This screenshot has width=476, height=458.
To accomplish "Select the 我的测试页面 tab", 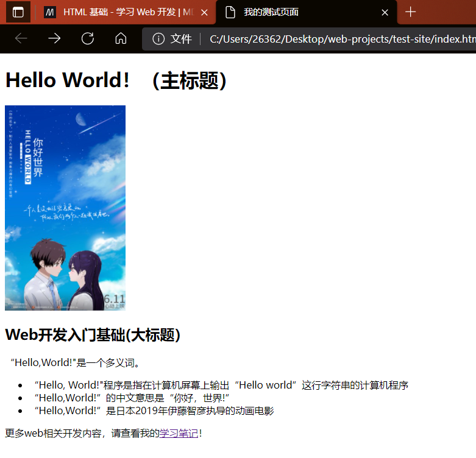I will coord(306,12).
